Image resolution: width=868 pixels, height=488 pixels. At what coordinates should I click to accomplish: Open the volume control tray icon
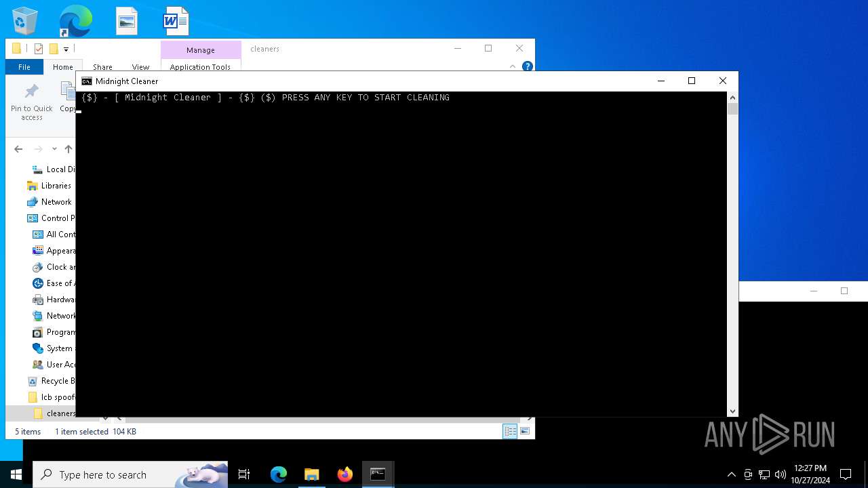781,474
